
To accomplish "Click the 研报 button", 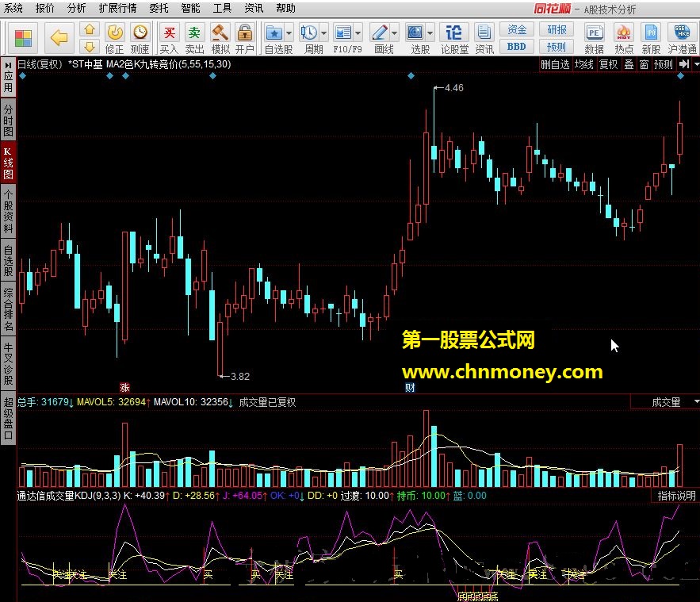I will (x=557, y=29).
